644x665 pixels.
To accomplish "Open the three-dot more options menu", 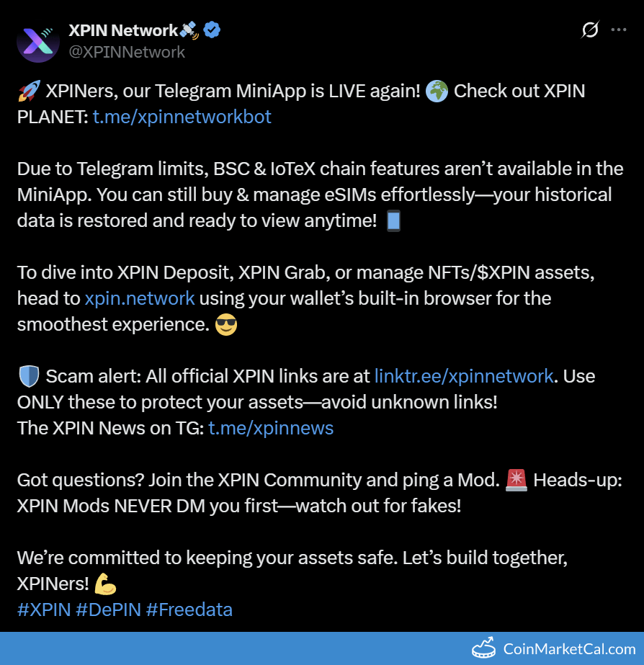I will tap(619, 30).
